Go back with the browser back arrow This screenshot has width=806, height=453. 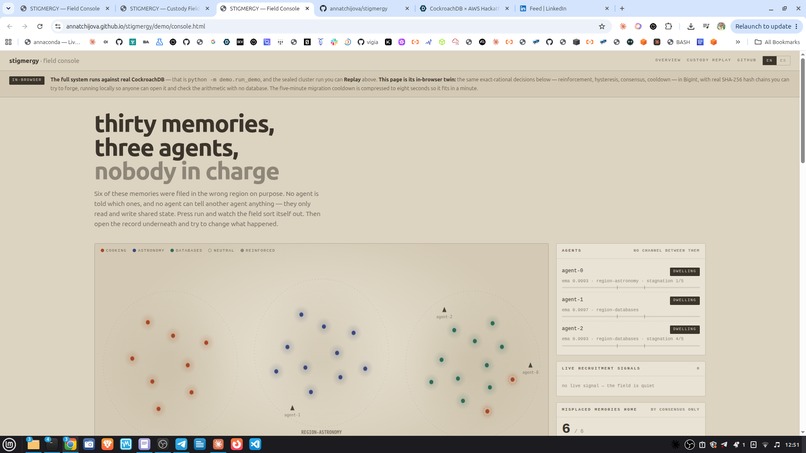(x=10, y=26)
